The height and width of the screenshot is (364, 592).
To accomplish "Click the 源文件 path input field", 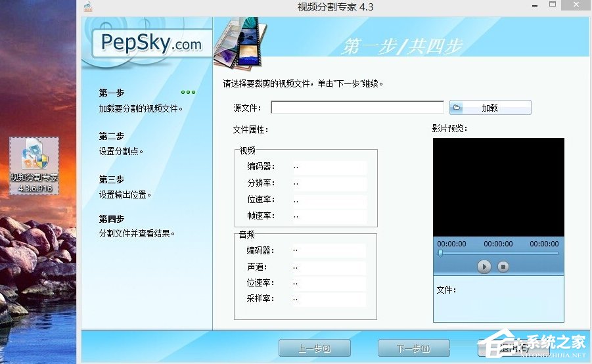I will tap(357, 108).
